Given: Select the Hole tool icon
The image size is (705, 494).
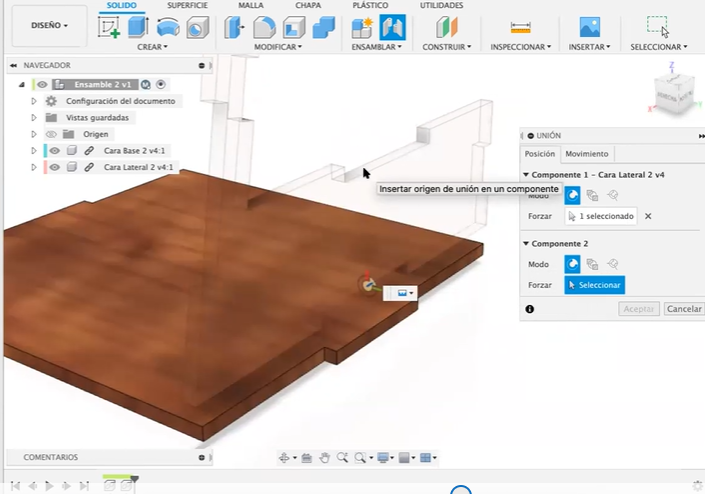Looking at the screenshot, I should [x=198, y=27].
